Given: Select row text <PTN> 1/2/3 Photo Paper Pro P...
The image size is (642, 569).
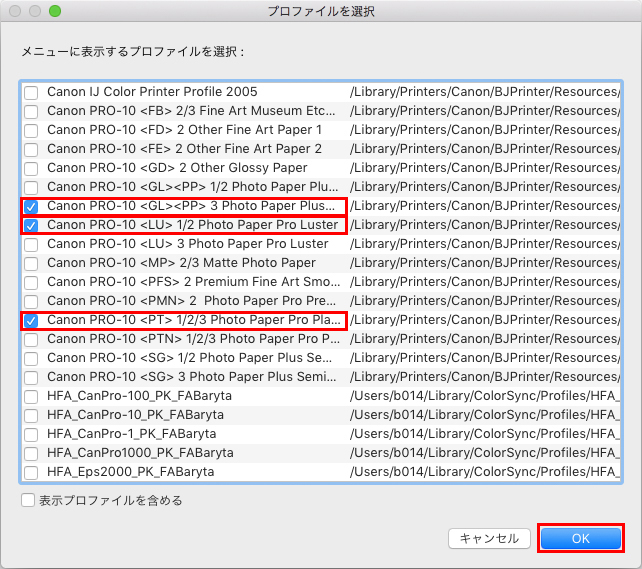Looking at the screenshot, I should coord(194,339).
